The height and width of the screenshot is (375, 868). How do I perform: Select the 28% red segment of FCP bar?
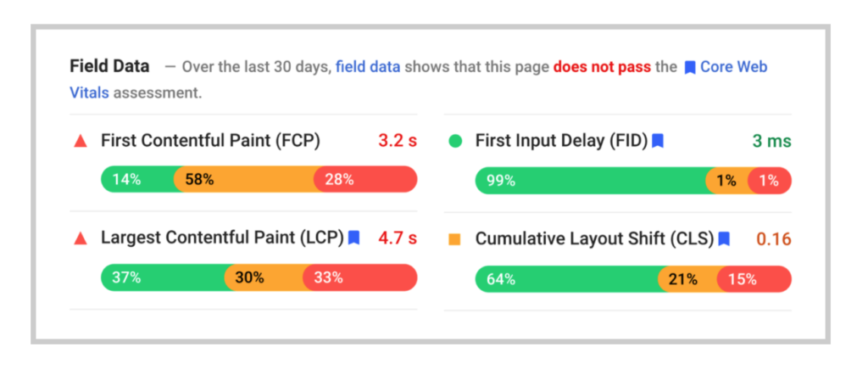click(x=365, y=180)
